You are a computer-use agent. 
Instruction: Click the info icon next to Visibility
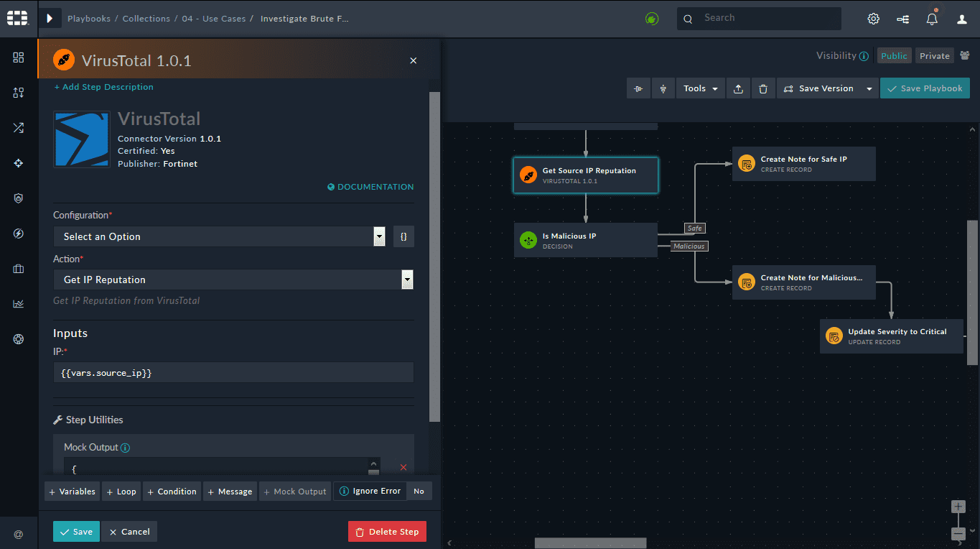pyautogui.click(x=864, y=56)
